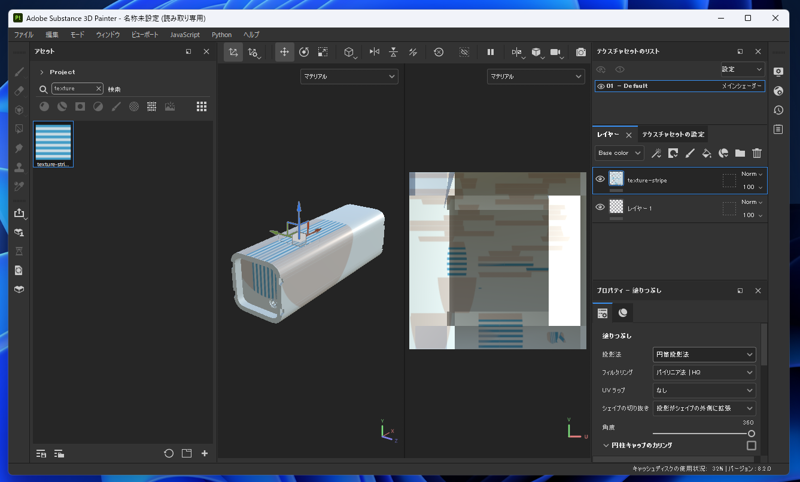Click the reset transform circle-x icon
This screenshot has width=800, height=482.
coord(439,52)
